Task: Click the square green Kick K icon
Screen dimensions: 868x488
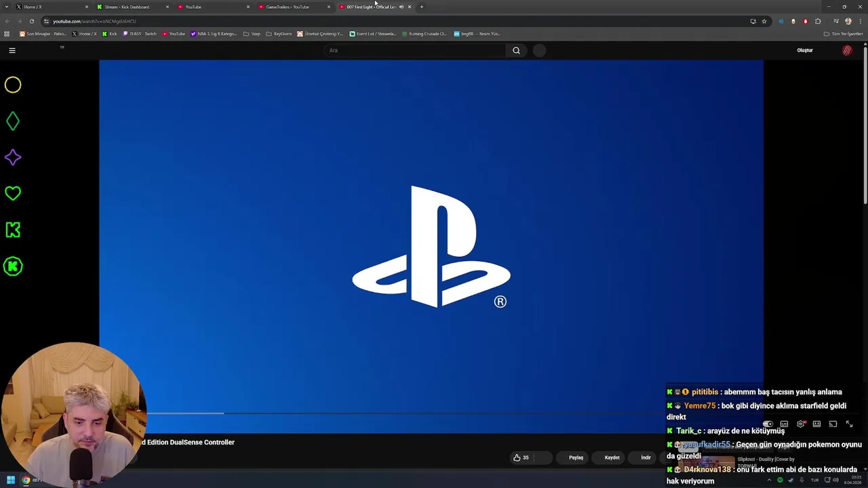Action: [x=13, y=230]
